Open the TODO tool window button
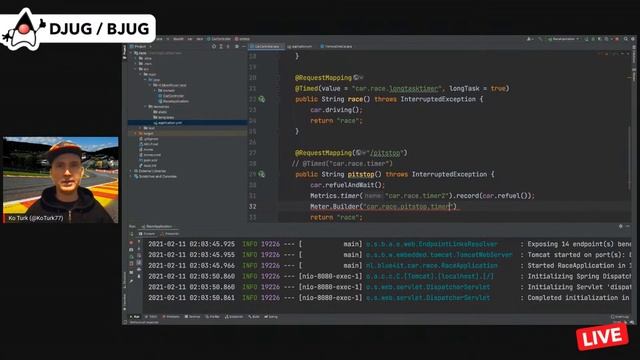640x360 pixels. click(152, 317)
